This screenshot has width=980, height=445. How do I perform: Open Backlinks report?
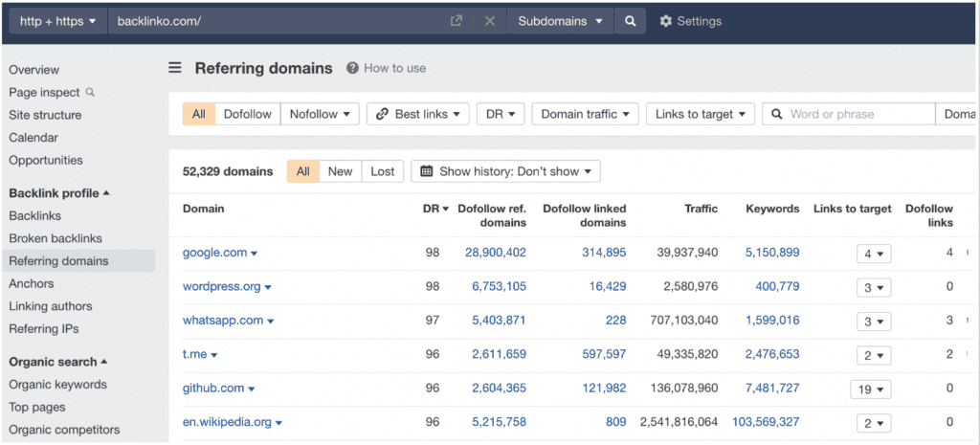pyautogui.click(x=35, y=215)
